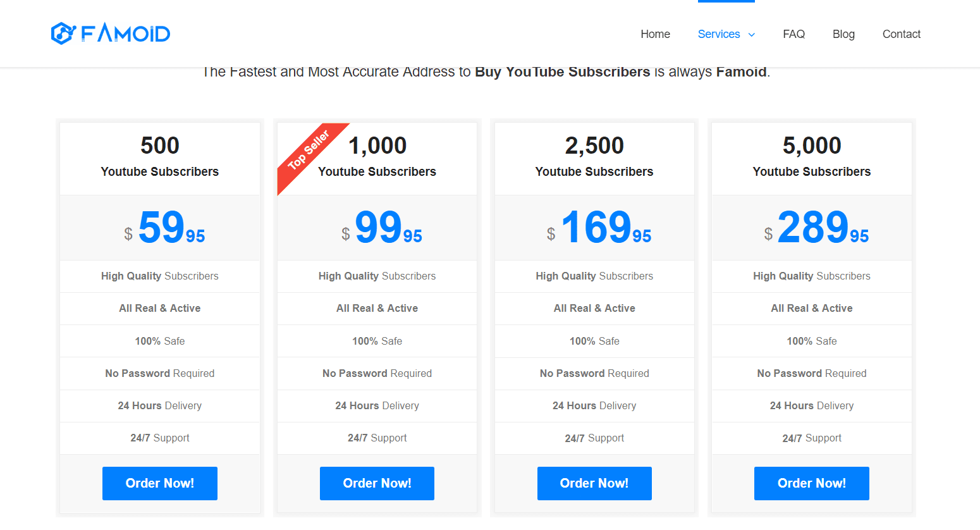
Task: Click '24 Hours Delivery' in 500 plan
Action: 160,406
